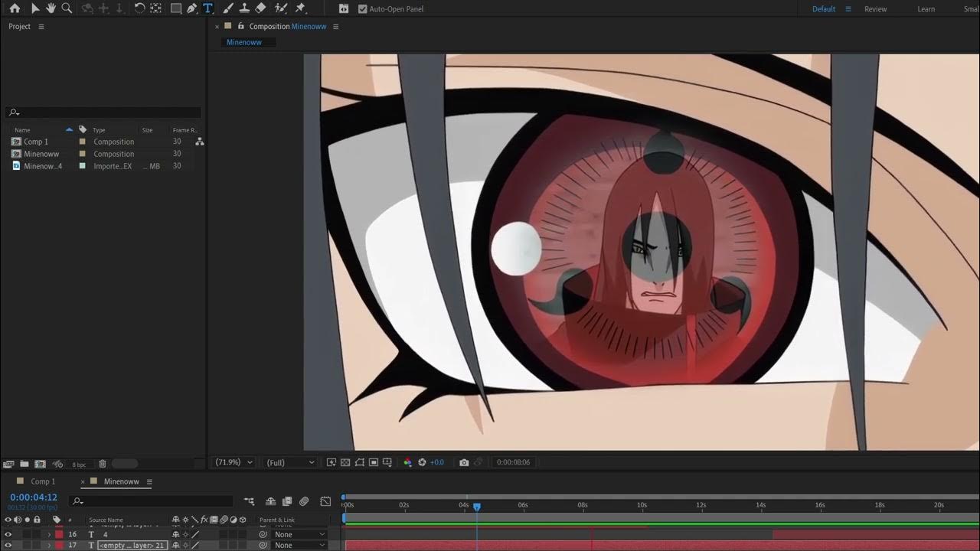Image resolution: width=980 pixels, height=551 pixels.
Task: Create a new composition from Project panel footer
Action: pos(40,464)
